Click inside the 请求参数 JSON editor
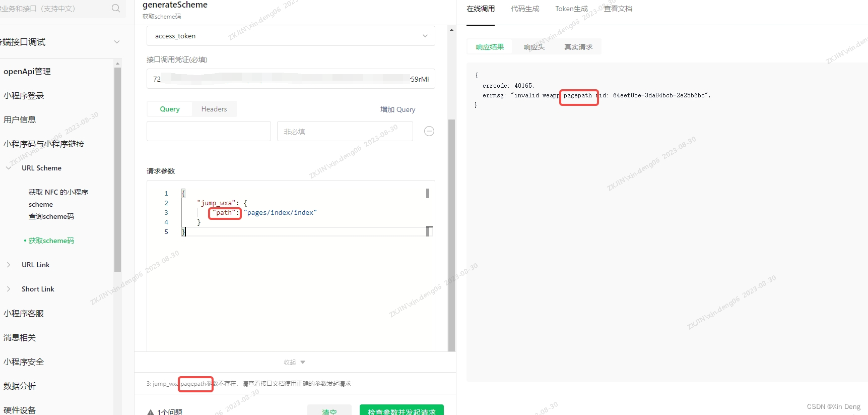Viewport: 868px width, 415px height. pyautogui.click(x=291, y=266)
